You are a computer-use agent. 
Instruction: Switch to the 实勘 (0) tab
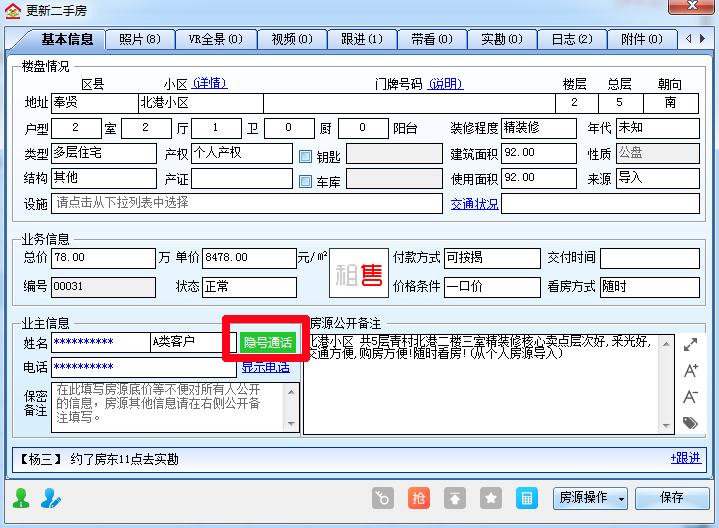502,39
